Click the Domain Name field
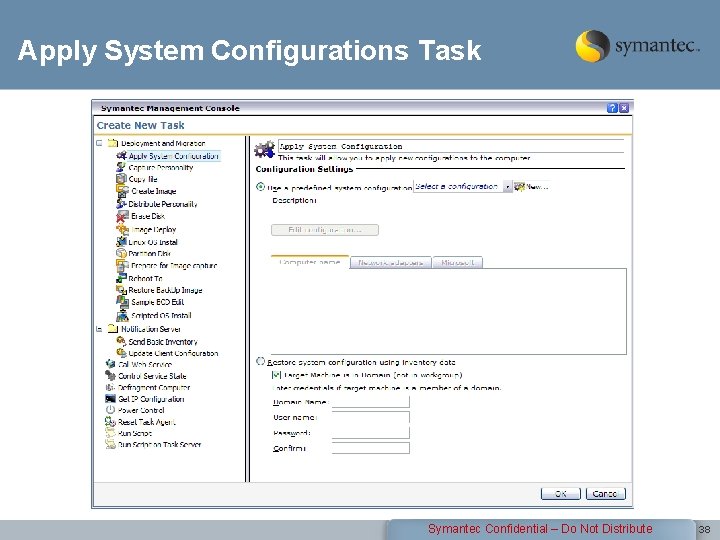This screenshot has height=540, width=720. (x=370, y=402)
